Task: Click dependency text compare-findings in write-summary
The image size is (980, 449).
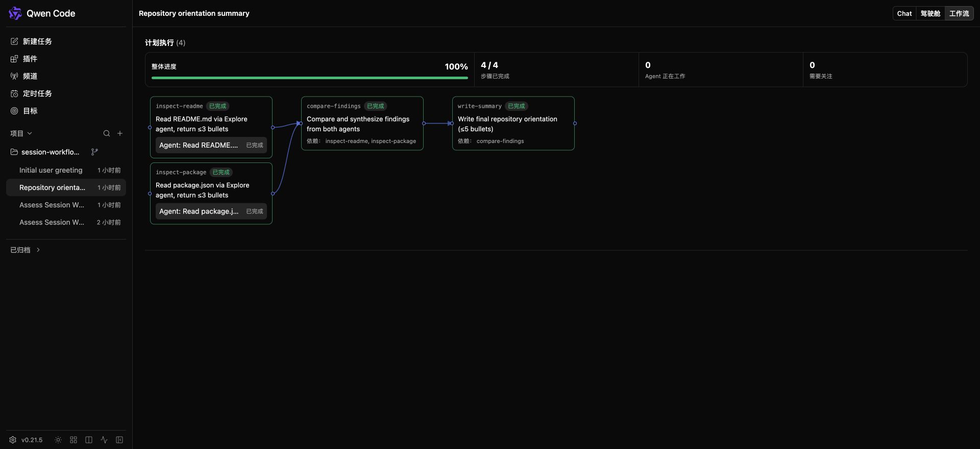Action: pyautogui.click(x=500, y=141)
